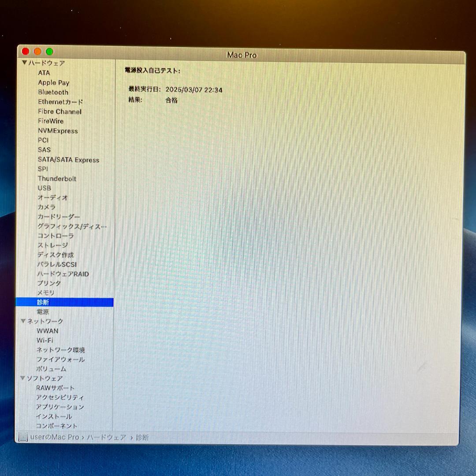
Task: Open the Thunderbolt hardware section
Action: (57, 178)
